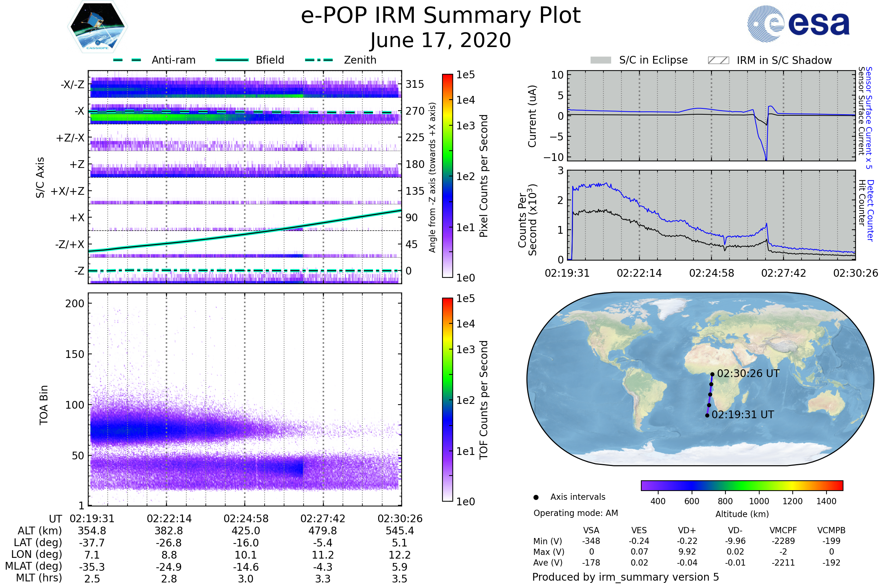Click the Zenith dash-dot legend marker
882x588 pixels.
tap(319, 60)
